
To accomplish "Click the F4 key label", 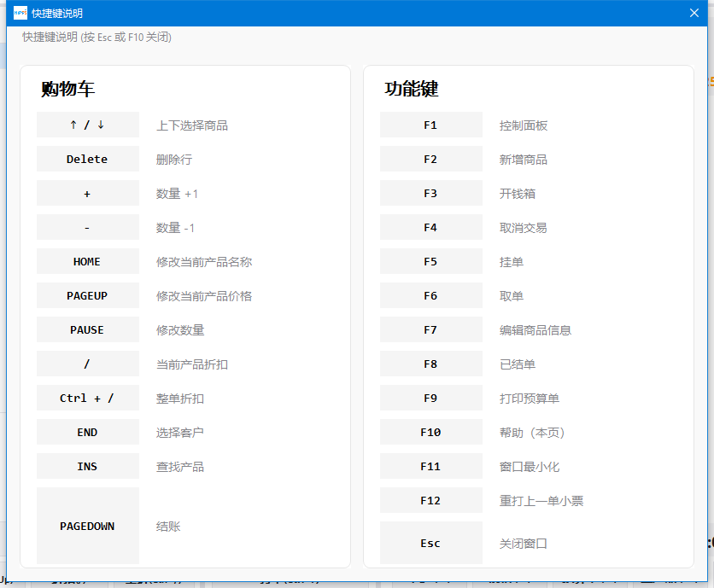I will pos(430,227).
